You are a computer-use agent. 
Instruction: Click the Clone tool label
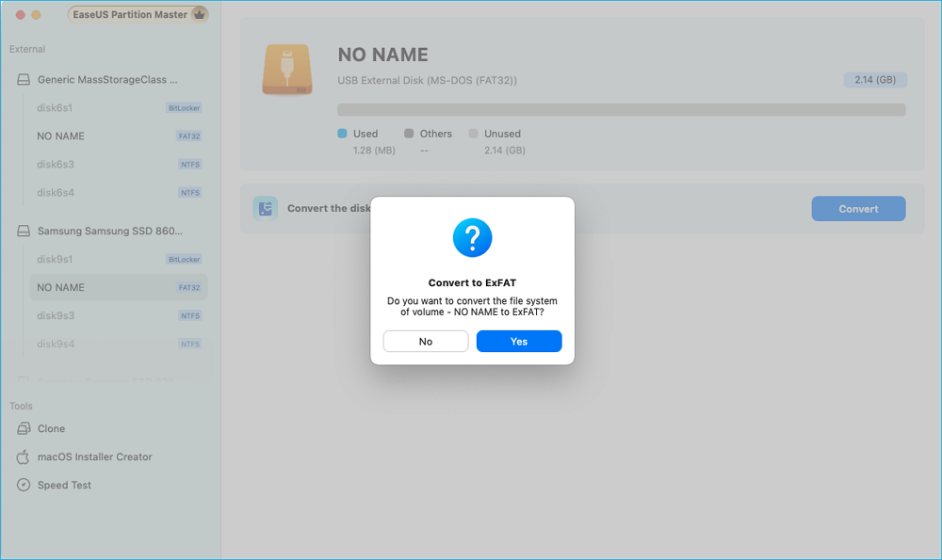point(51,428)
